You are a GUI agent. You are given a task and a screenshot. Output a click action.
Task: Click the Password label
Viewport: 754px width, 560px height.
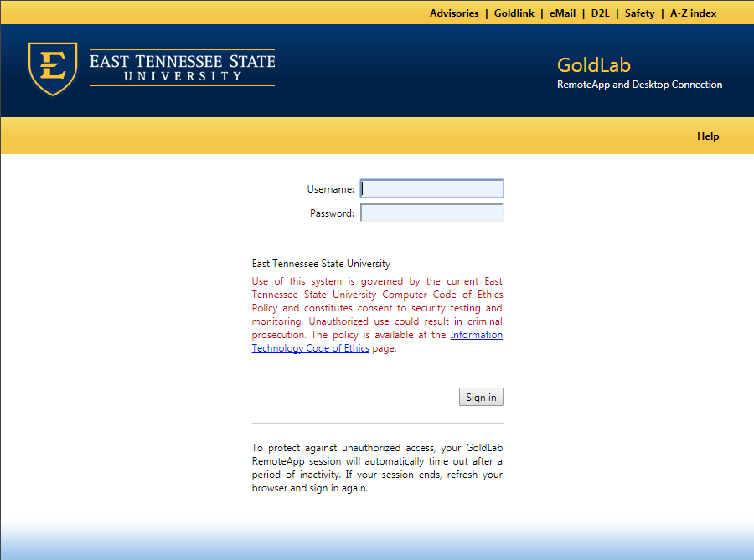point(332,213)
